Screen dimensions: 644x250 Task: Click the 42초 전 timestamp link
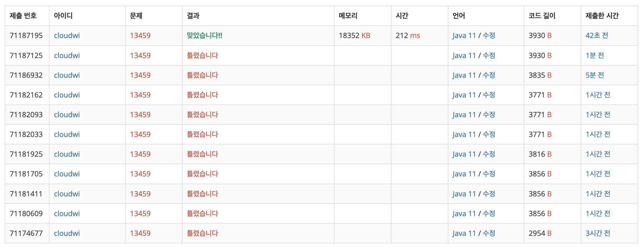pos(597,36)
